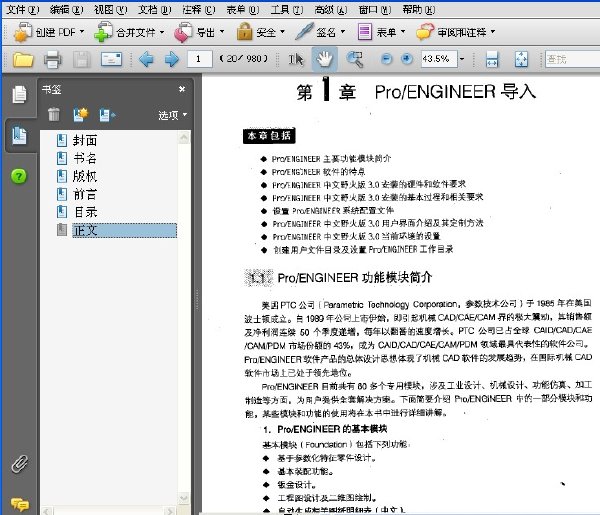Open the 注释 menu
600x515 pixels.
pyautogui.click(x=199, y=10)
